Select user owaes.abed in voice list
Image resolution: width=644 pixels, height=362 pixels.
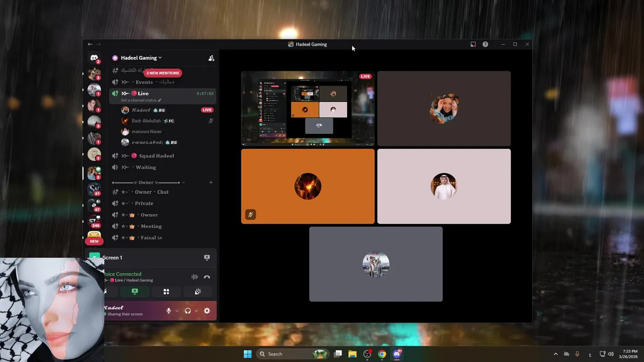166,142
